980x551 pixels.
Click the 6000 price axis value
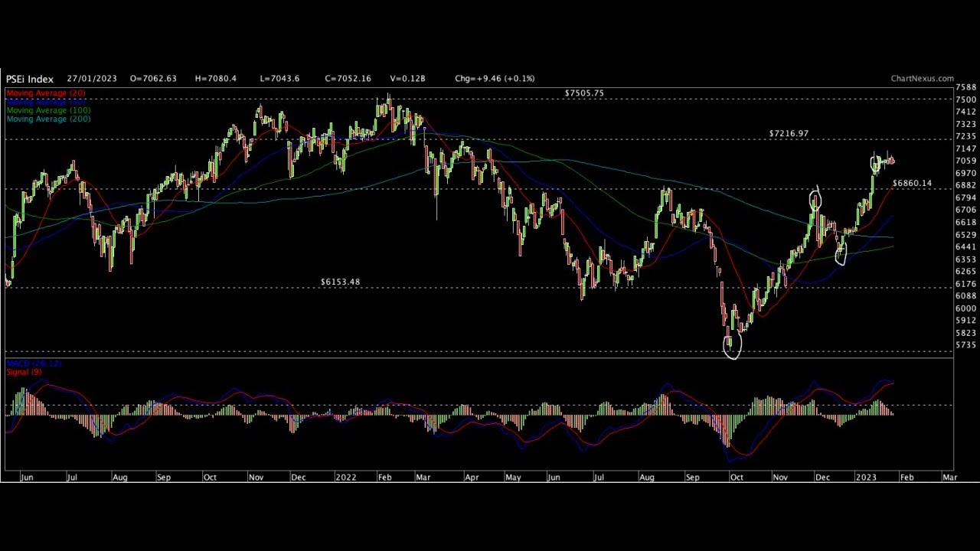965,308
